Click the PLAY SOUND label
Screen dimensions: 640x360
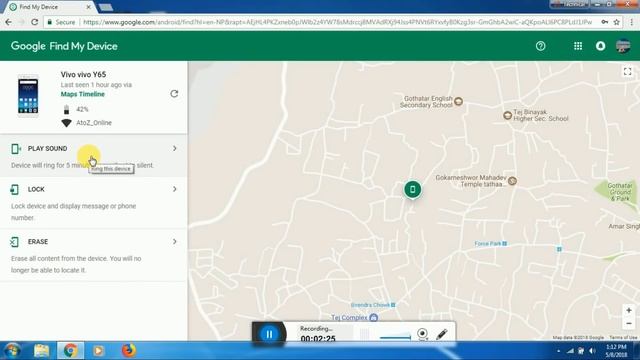click(x=47, y=149)
